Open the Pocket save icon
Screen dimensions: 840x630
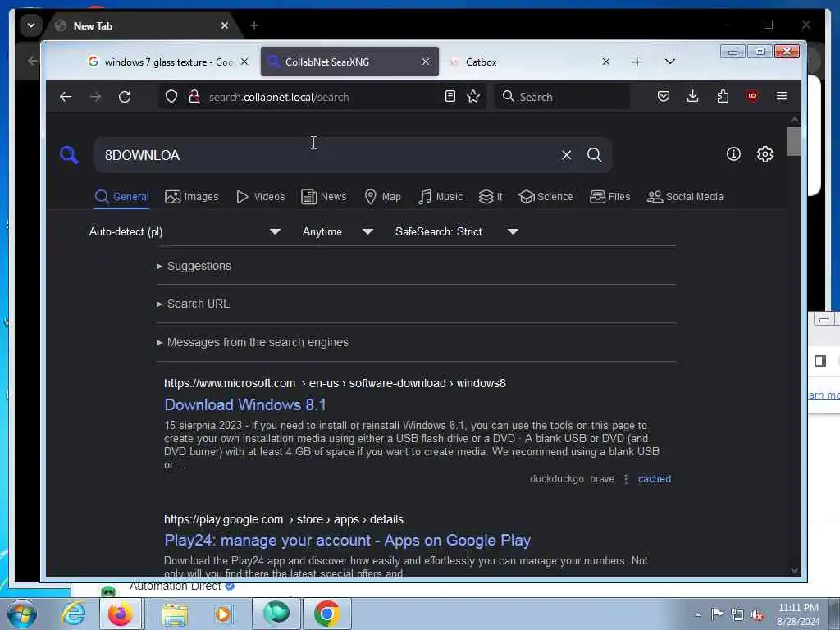tap(663, 97)
